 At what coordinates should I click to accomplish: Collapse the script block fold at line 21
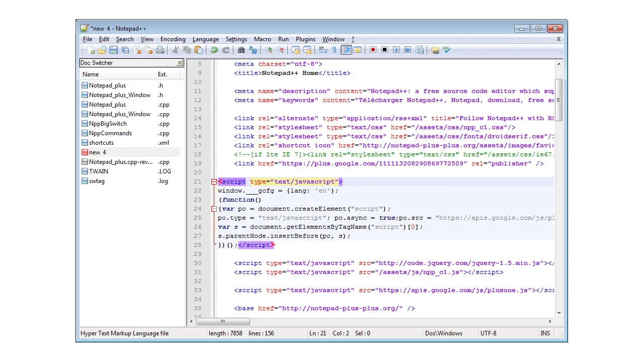(x=214, y=182)
